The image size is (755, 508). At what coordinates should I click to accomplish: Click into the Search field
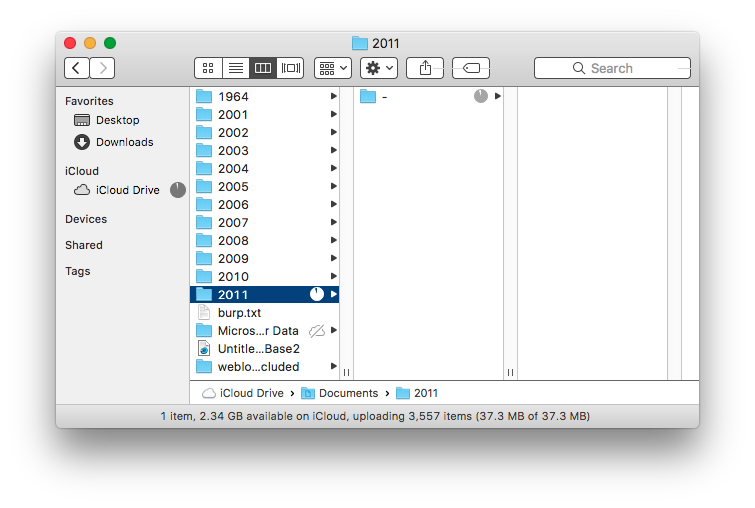pos(612,68)
